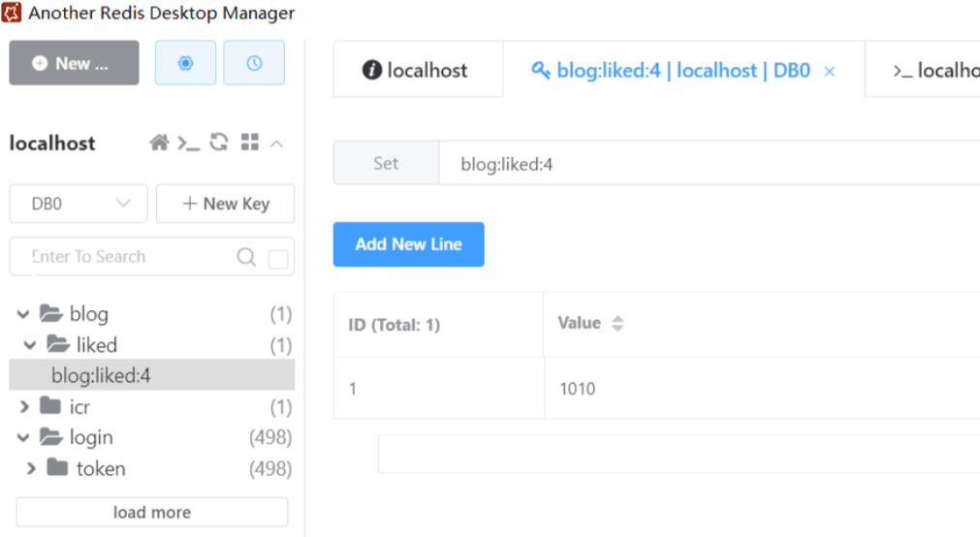This screenshot has height=537, width=980.
Task: Sort the Value column
Action: [617, 324]
